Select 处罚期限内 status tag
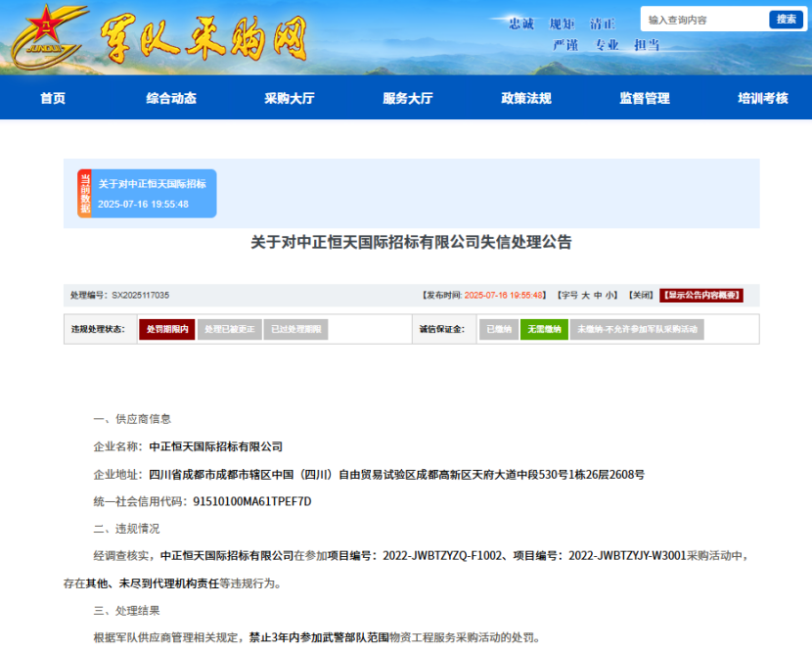The image size is (812, 652). click(167, 330)
